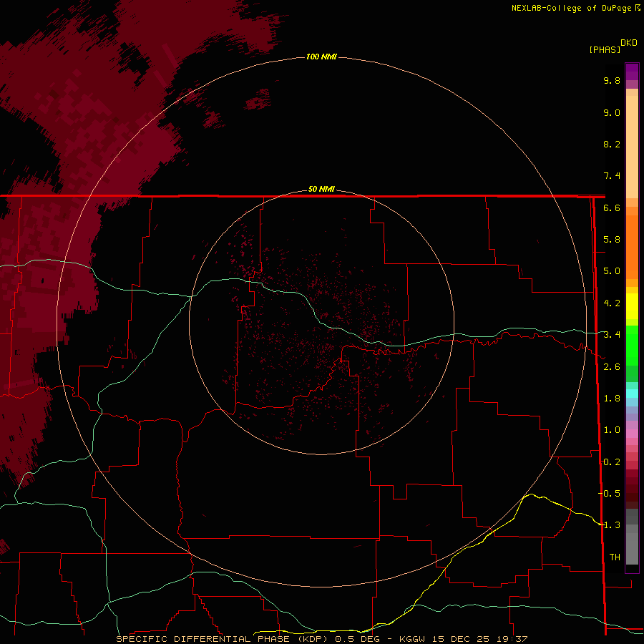Viewport: 644px width, 644px height.
Task: Pick the bright green band of color bar
Action: [632, 345]
